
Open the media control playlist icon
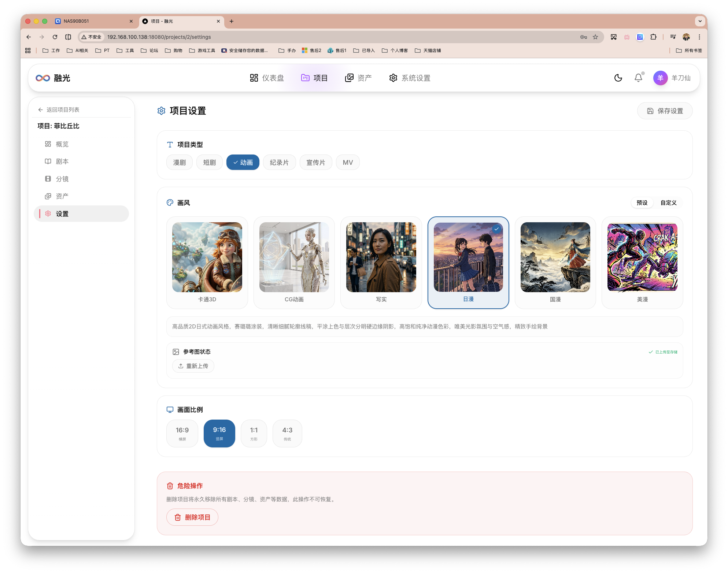point(673,37)
